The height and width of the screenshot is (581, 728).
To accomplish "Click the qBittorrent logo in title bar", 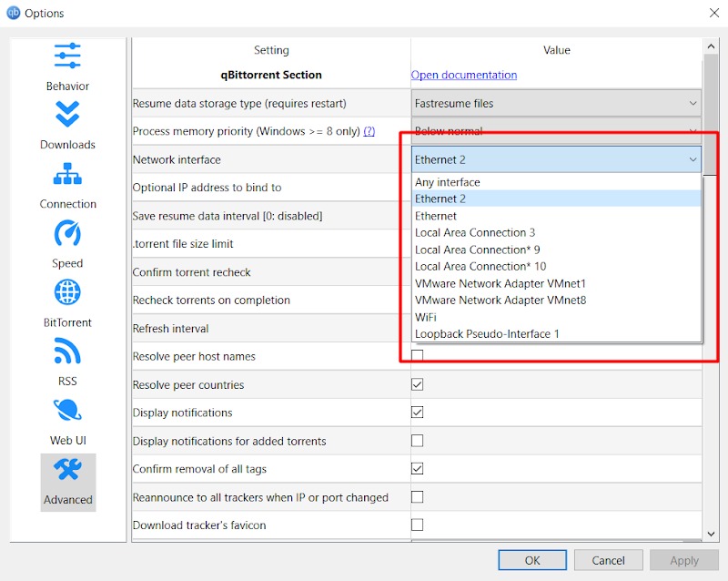I will (13, 13).
